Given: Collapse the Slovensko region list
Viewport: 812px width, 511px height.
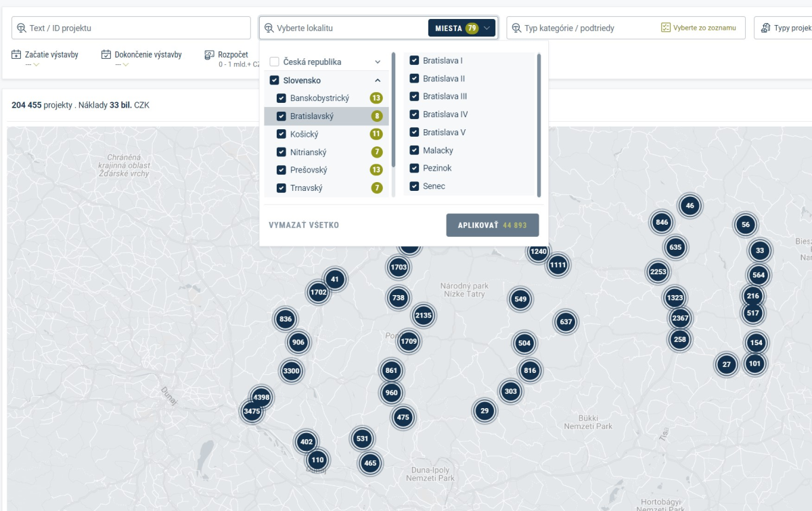Looking at the screenshot, I should click(x=378, y=81).
